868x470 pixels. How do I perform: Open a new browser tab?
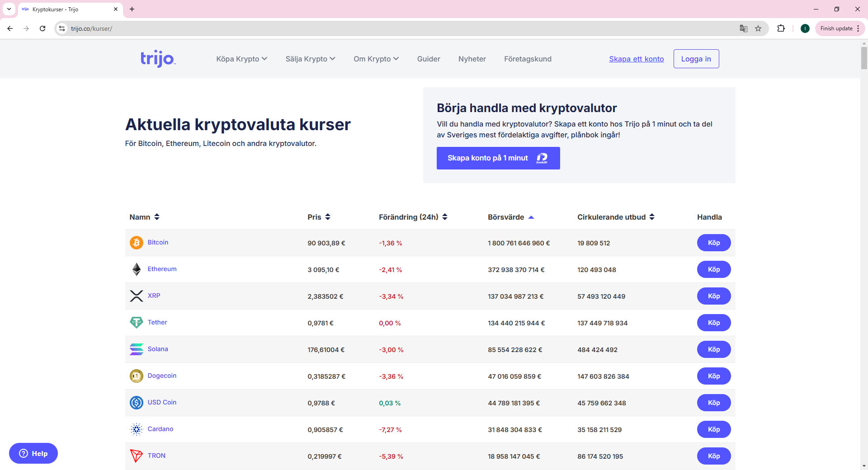pos(132,9)
